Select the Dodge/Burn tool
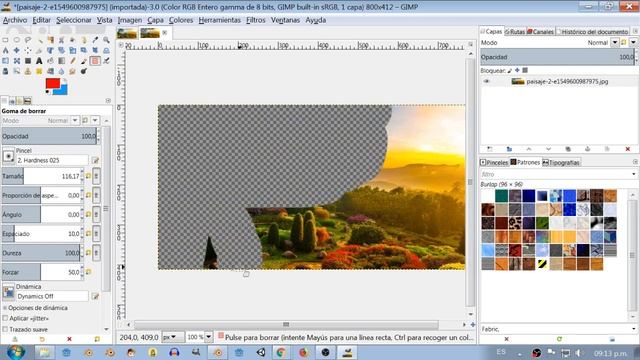Viewport: 640px width, 360px height. point(84,71)
